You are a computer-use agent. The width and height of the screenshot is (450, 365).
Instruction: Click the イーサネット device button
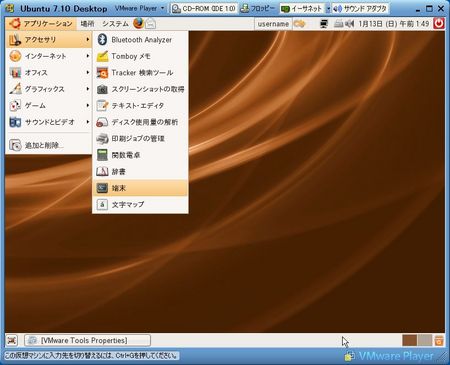(302, 9)
